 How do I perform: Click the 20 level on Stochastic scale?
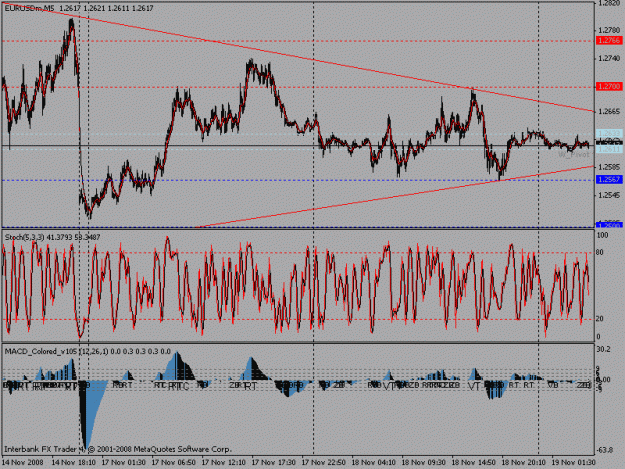click(599, 319)
